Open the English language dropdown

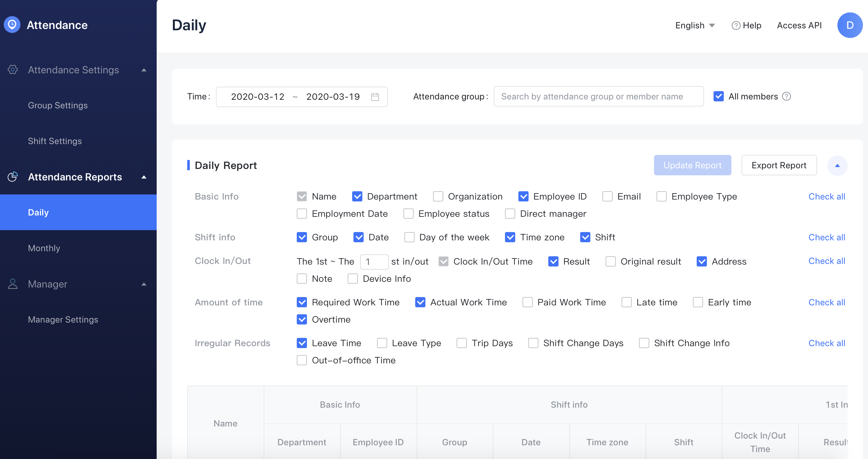click(x=695, y=25)
